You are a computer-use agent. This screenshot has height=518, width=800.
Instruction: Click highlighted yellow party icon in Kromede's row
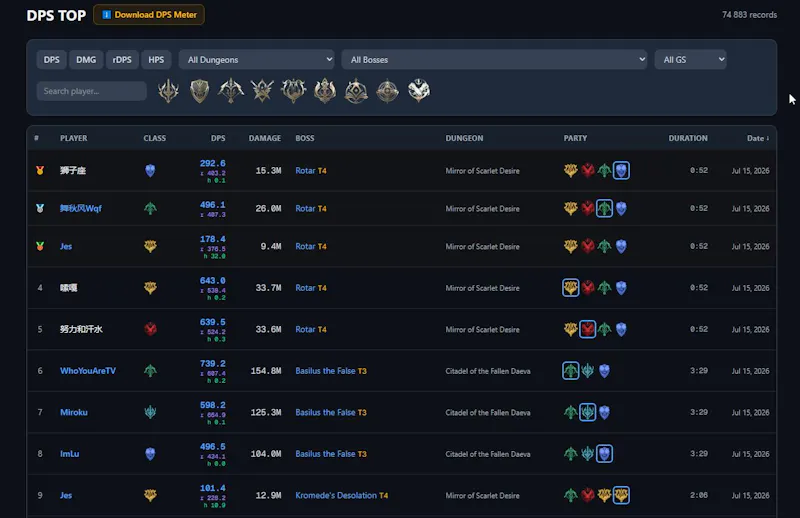(621, 495)
